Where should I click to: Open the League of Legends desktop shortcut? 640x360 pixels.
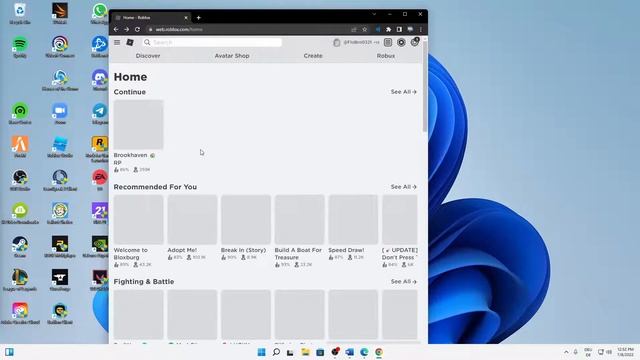(x=20, y=280)
